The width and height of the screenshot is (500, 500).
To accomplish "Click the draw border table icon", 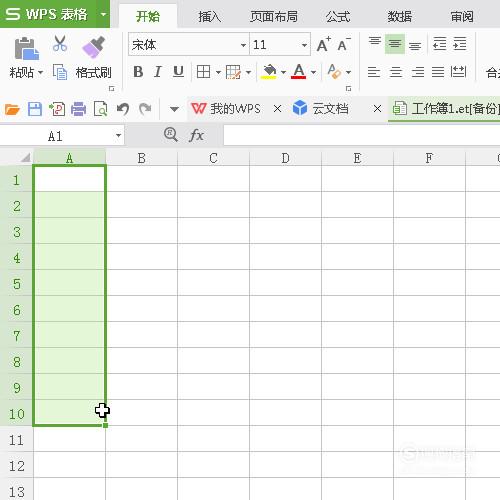I will tap(233, 72).
